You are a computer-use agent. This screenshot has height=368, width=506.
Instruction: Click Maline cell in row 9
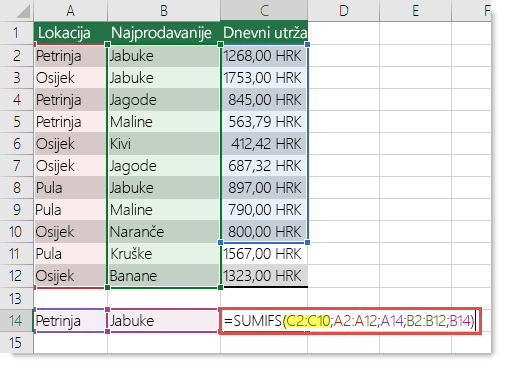164,210
